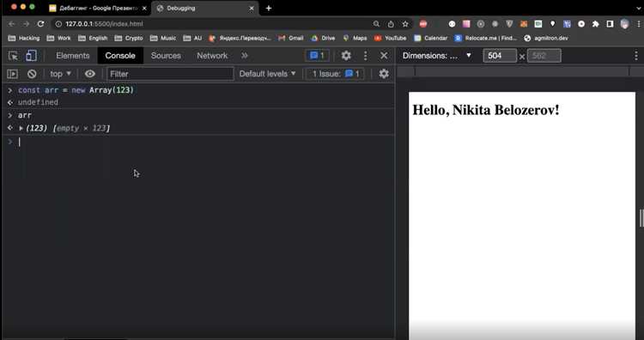Open the Extensions puzzle icon

point(596,24)
